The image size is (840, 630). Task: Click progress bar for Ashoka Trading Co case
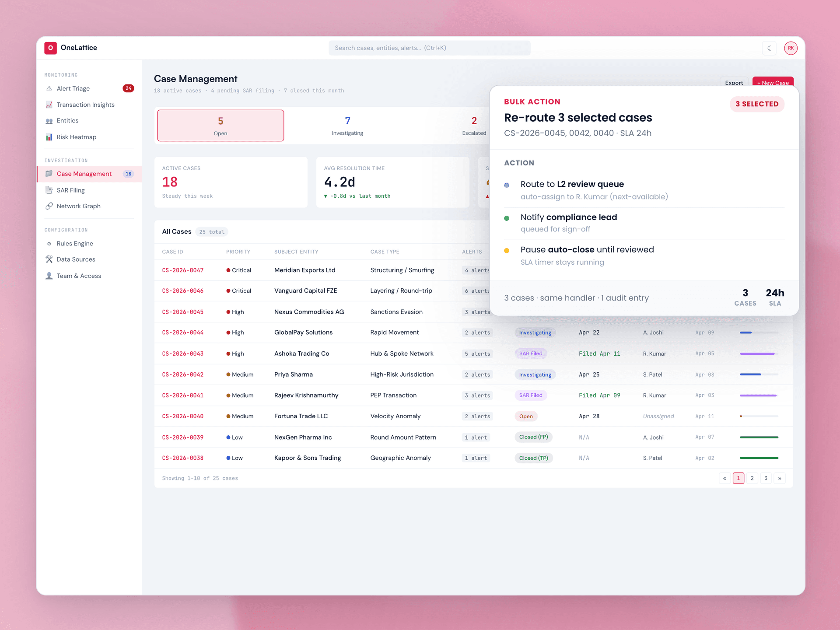pyautogui.click(x=759, y=353)
